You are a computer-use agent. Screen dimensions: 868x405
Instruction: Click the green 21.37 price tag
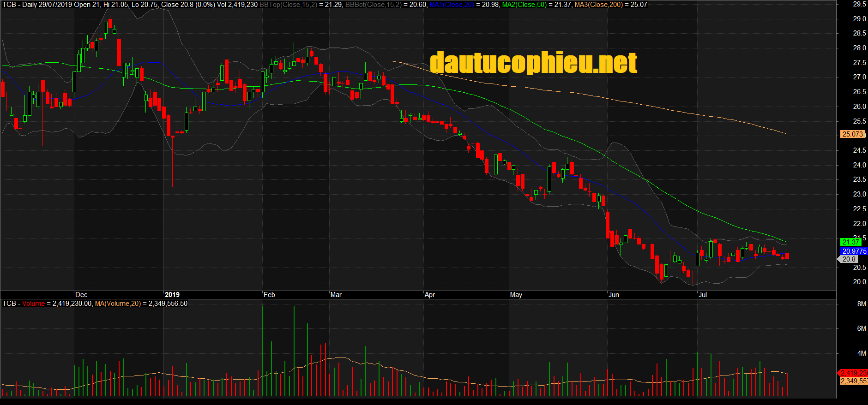pos(850,242)
